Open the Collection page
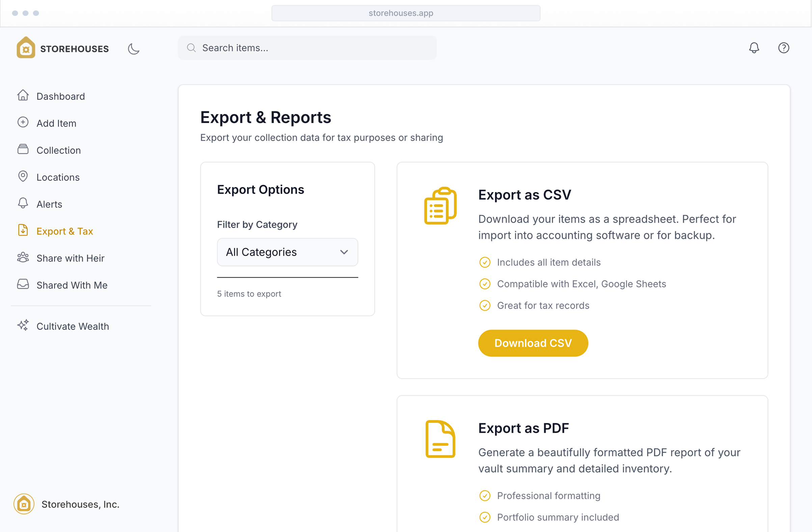 pyautogui.click(x=58, y=150)
